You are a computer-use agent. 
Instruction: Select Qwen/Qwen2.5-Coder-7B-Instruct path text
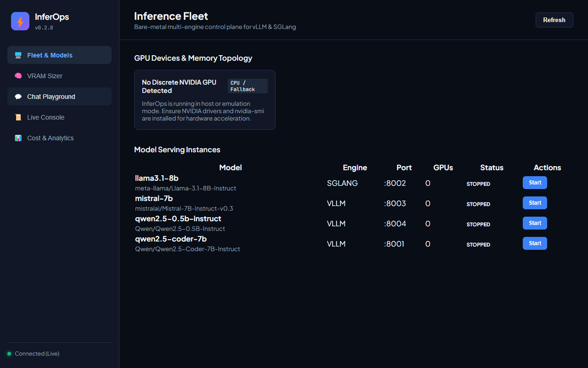point(187,249)
